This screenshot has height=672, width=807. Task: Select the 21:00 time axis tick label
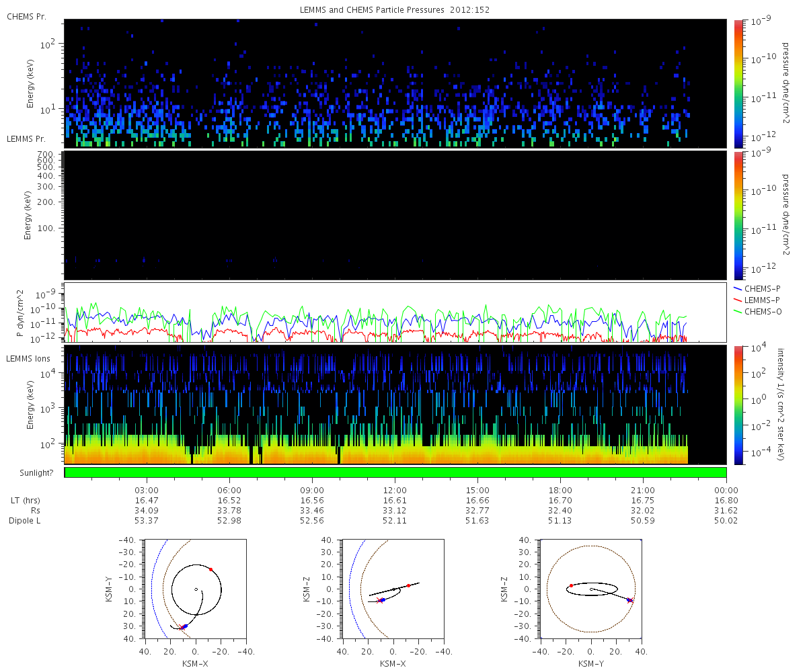(x=643, y=491)
